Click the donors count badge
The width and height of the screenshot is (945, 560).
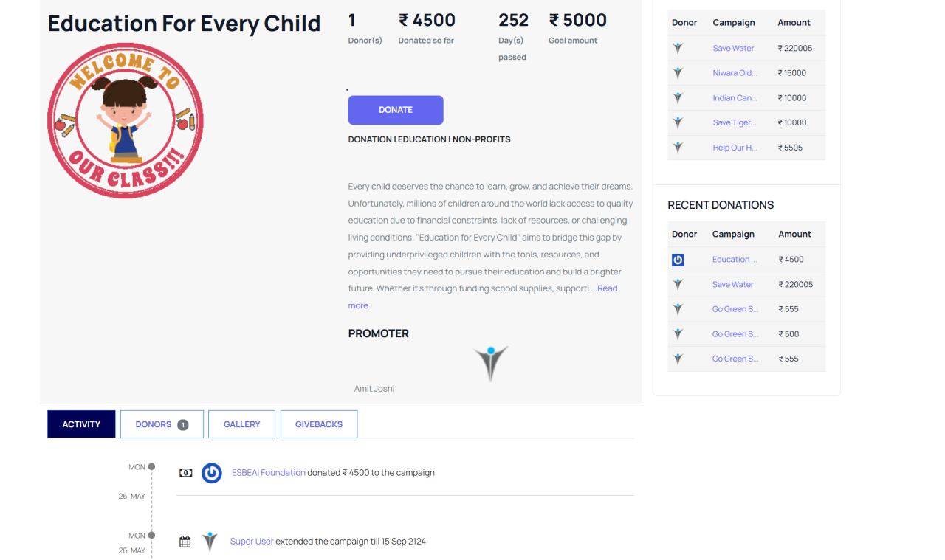[183, 425]
